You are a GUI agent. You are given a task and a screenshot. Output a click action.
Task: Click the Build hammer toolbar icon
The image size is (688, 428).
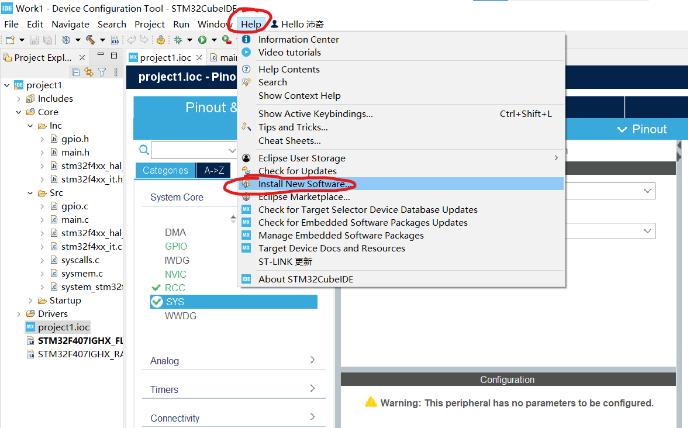click(x=90, y=40)
